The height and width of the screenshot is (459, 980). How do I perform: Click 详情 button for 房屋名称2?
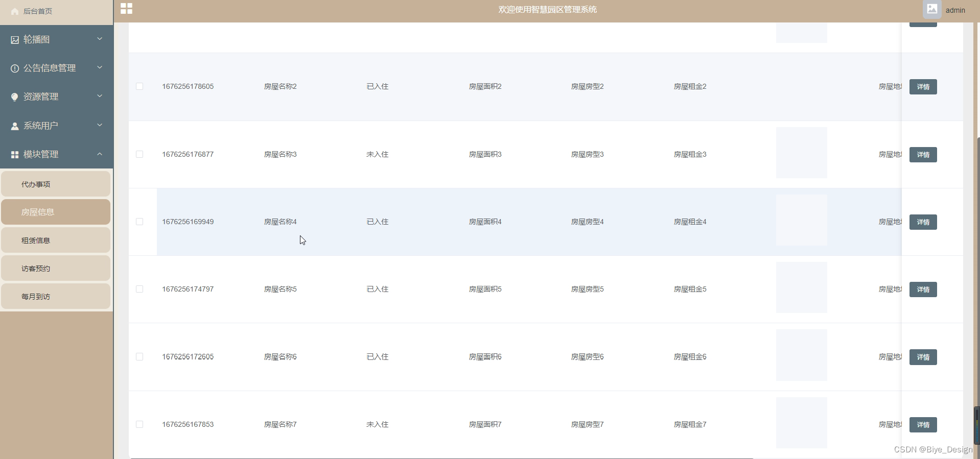pos(923,87)
